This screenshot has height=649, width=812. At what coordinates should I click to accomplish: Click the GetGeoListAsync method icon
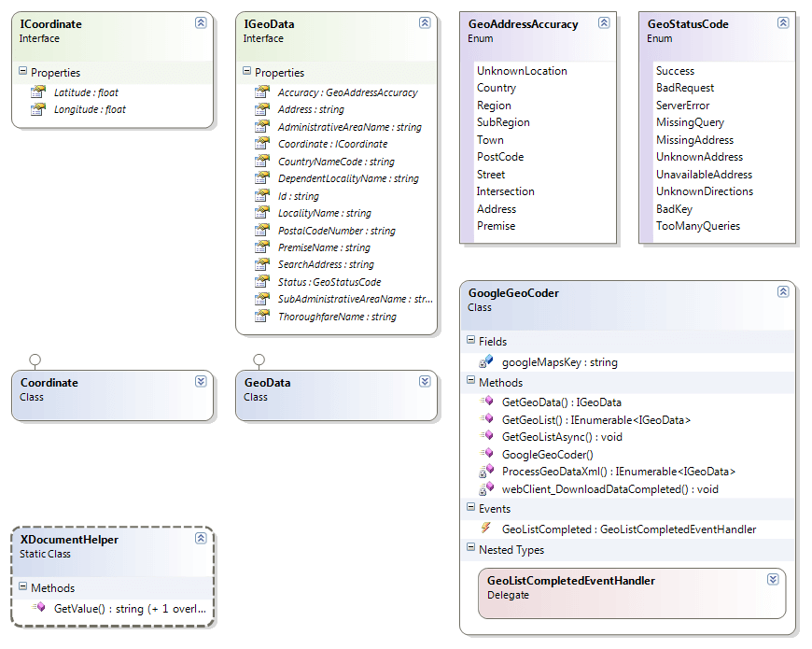pos(487,435)
